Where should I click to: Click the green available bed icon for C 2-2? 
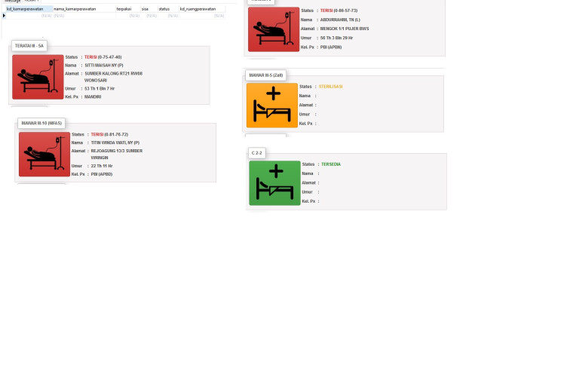click(x=274, y=183)
